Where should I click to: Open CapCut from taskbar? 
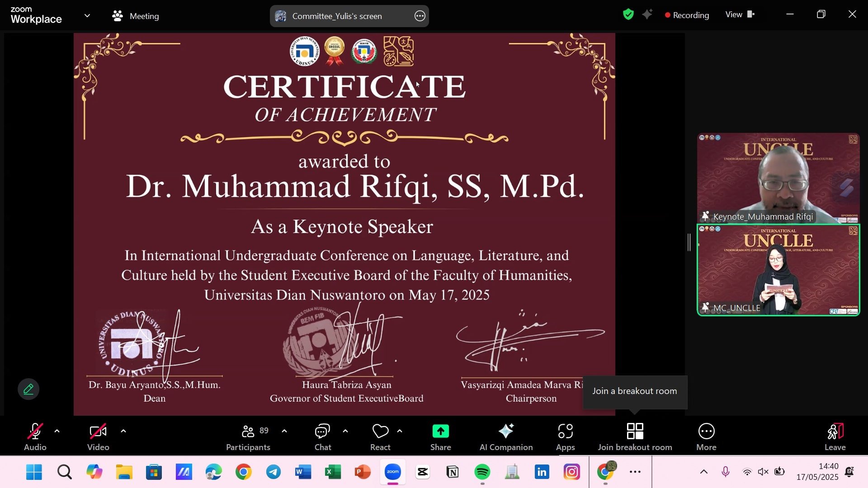point(423,472)
